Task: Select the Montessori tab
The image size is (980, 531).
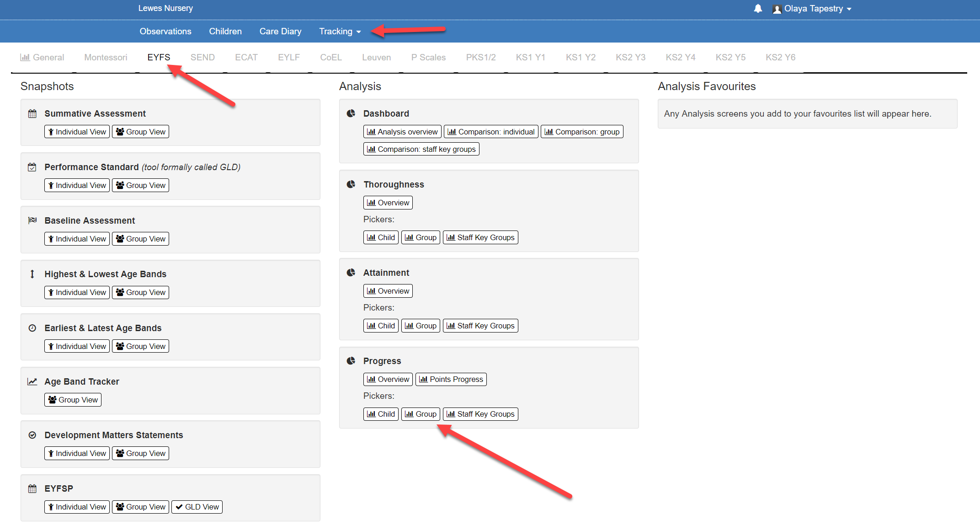Action: click(106, 57)
